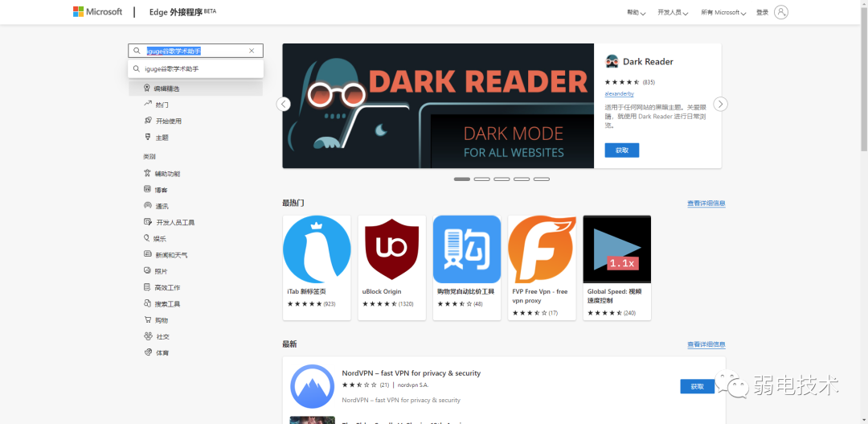Open 编辑精选 sidebar section

click(x=195, y=89)
